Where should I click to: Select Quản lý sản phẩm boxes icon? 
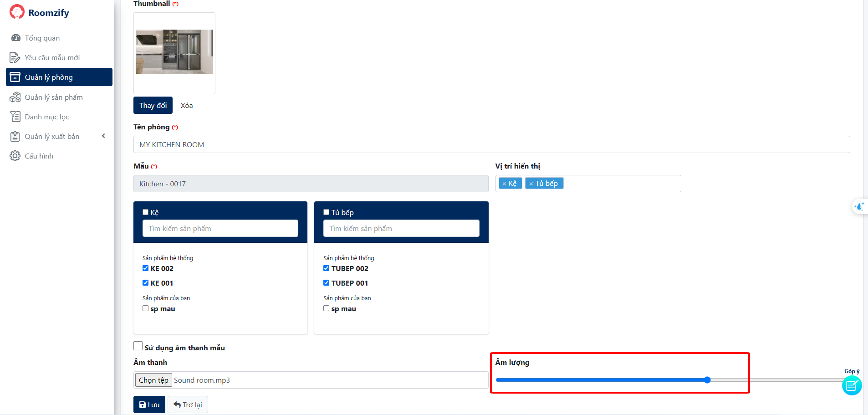[15, 97]
